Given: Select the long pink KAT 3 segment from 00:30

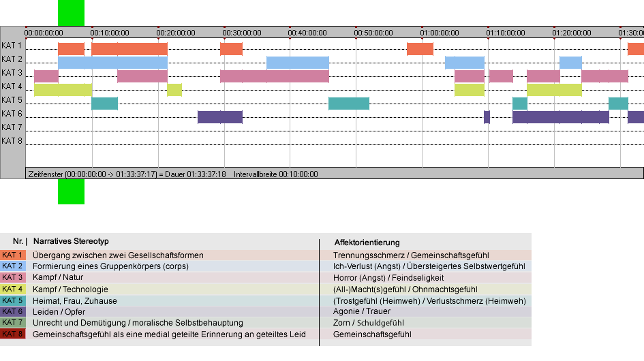Looking at the screenshot, I should (275, 76).
